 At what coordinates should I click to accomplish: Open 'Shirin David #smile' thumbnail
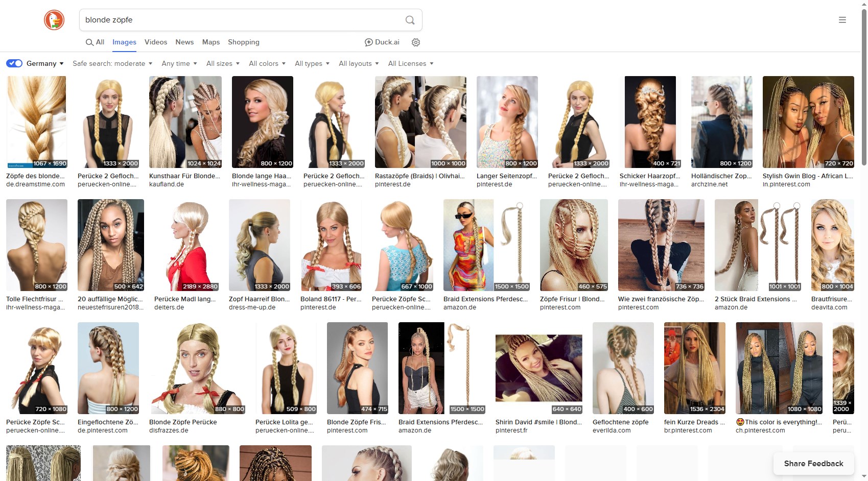click(x=539, y=368)
